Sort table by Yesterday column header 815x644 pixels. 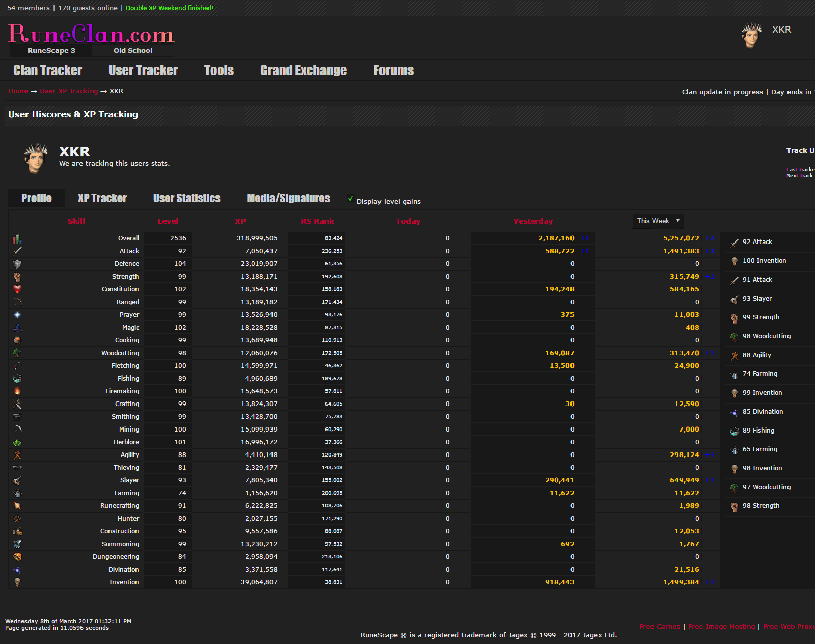(x=533, y=221)
